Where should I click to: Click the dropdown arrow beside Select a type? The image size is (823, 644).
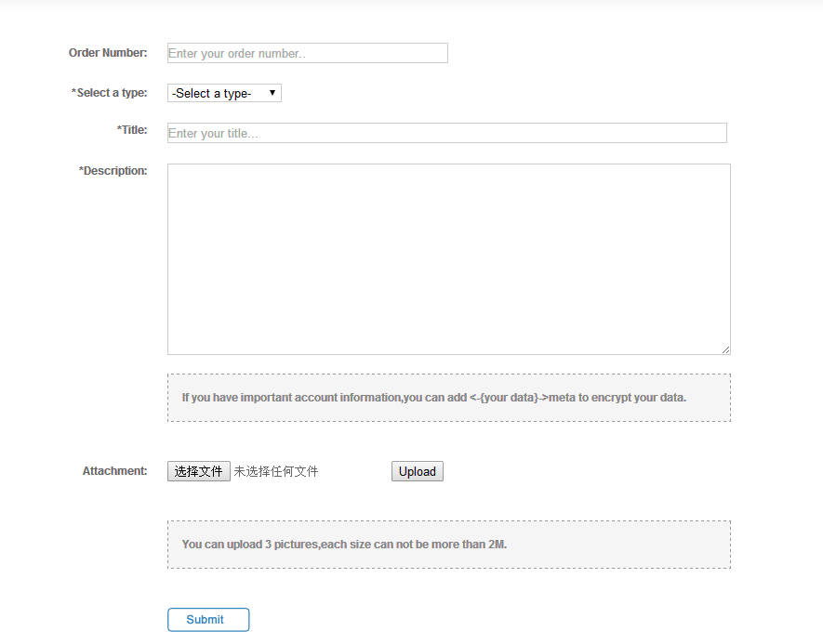click(272, 93)
